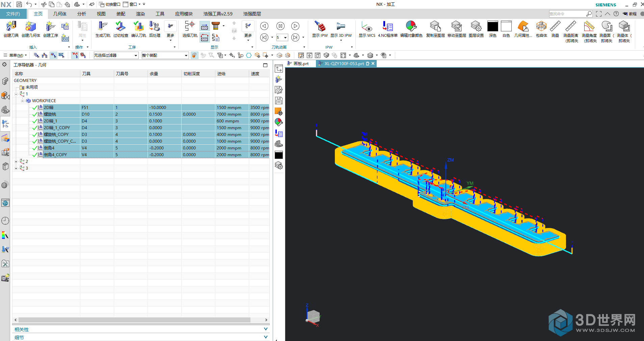Viewport: 644px width, 341px height.
Task: Switch to the 分析 analysis tab
Action: [x=82, y=14]
